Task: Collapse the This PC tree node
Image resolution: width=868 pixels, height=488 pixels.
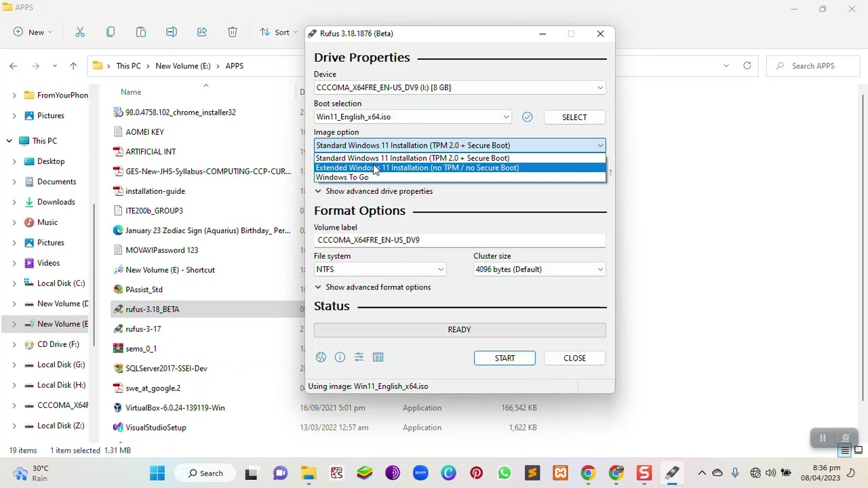Action: [x=9, y=141]
